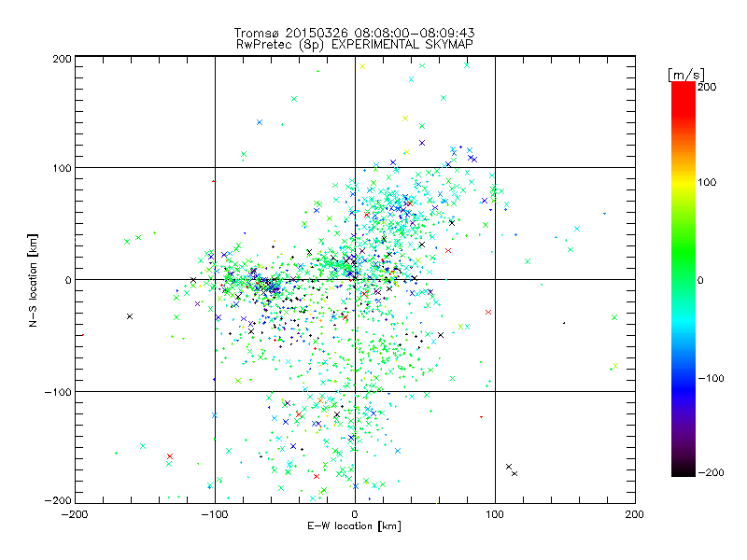Click the colorbar's yellow band near 100
747x560 pixels.
click(684, 183)
